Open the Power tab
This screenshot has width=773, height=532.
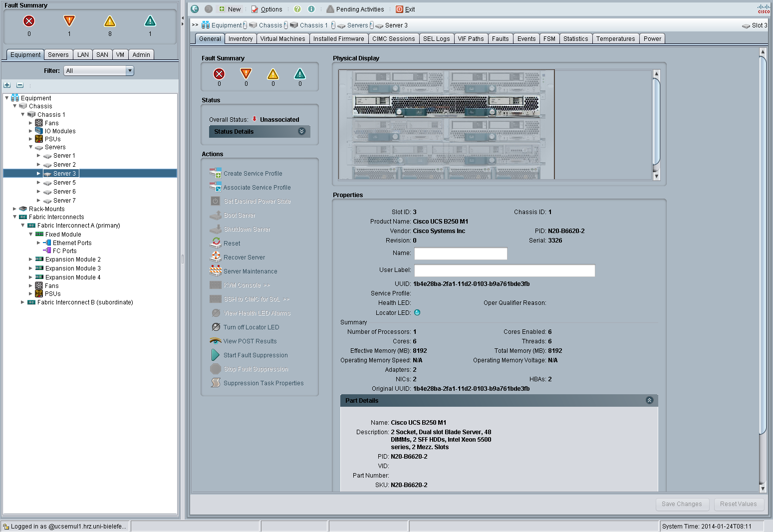(x=652, y=39)
